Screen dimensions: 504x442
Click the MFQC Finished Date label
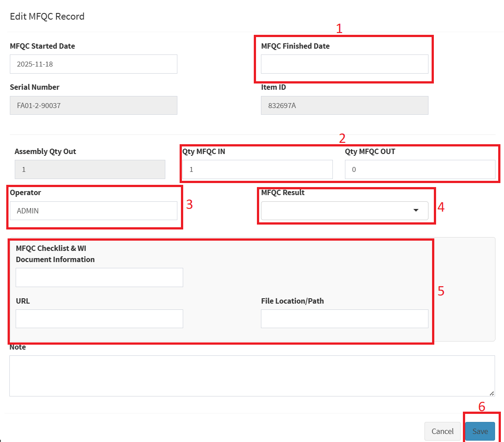tap(295, 46)
